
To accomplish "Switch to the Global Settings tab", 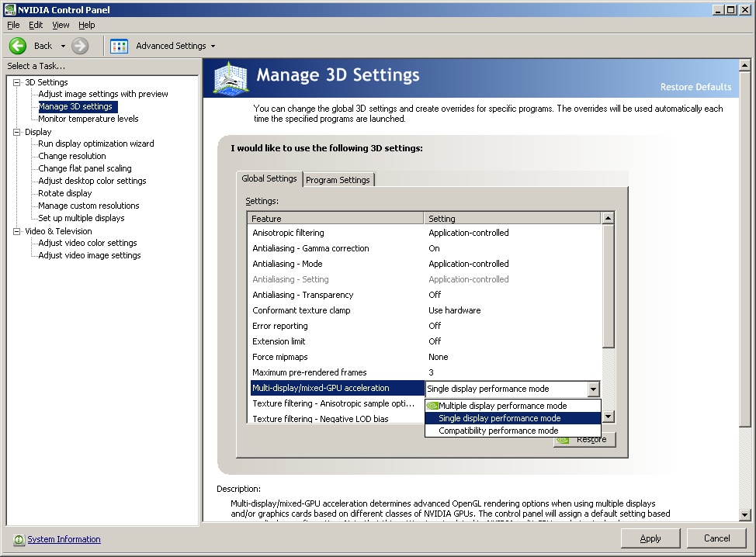I will [269, 178].
